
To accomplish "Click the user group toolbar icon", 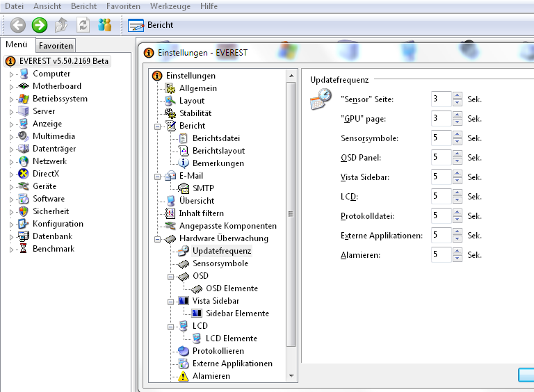I will click(104, 25).
